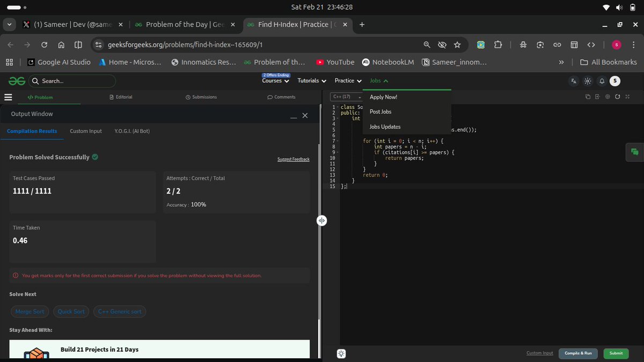Click the GeeksforGeeks logo
This screenshot has height=362, width=644.
(x=17, y=81)
